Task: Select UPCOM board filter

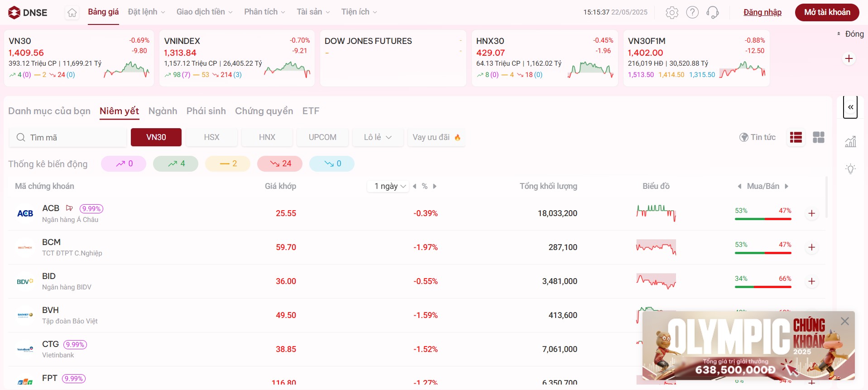Action: 322,137
